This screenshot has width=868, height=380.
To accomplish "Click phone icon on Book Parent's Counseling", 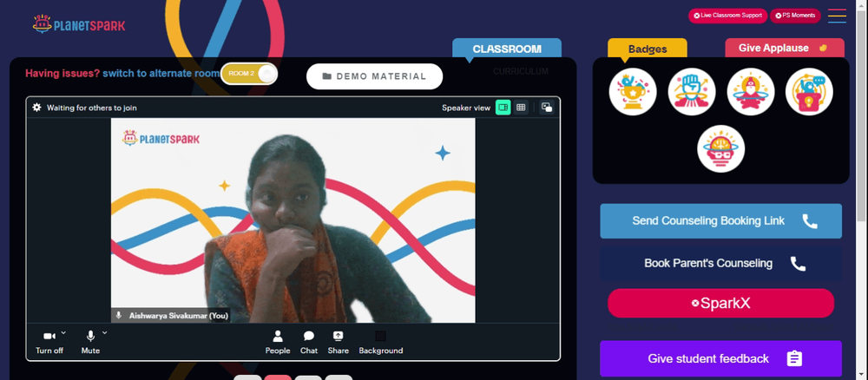I will tap(798, 263).
